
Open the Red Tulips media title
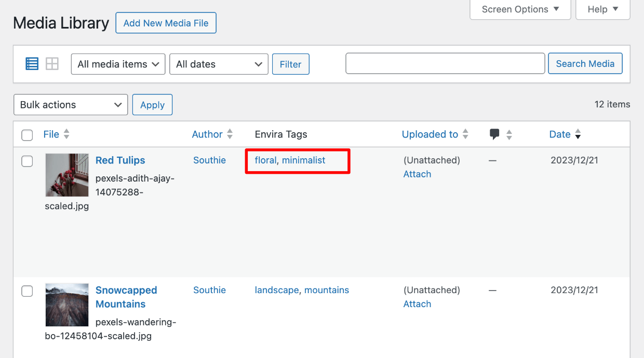click(x=120, y=160)
